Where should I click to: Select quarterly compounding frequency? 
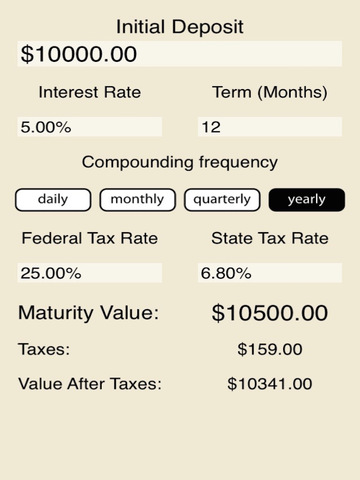222,200
